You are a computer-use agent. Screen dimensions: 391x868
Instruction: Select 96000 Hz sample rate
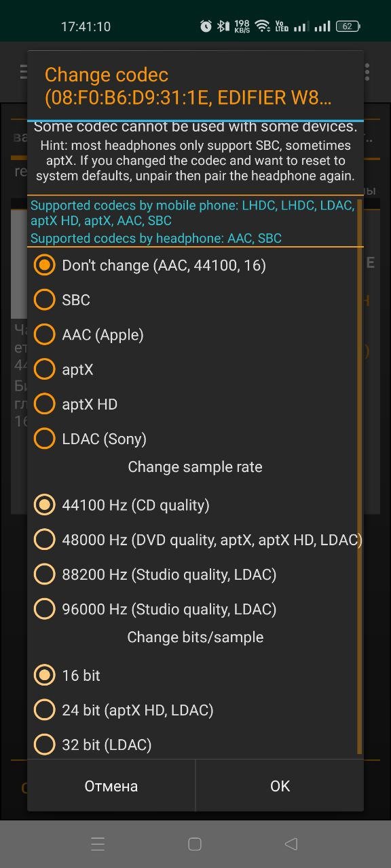pyautogui.click(x=195, y=609)
